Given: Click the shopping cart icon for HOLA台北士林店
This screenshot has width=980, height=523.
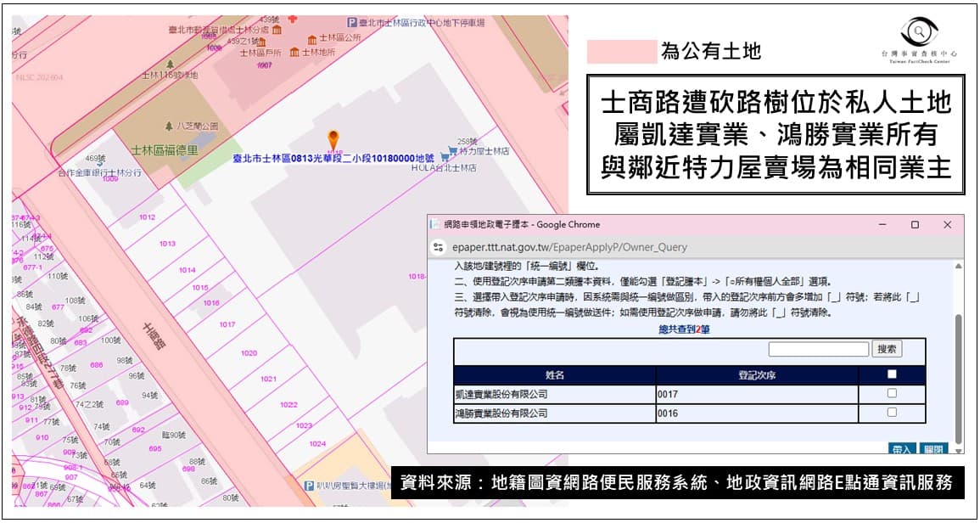Looking at the screenshot, I should click(x=445, y=155).
